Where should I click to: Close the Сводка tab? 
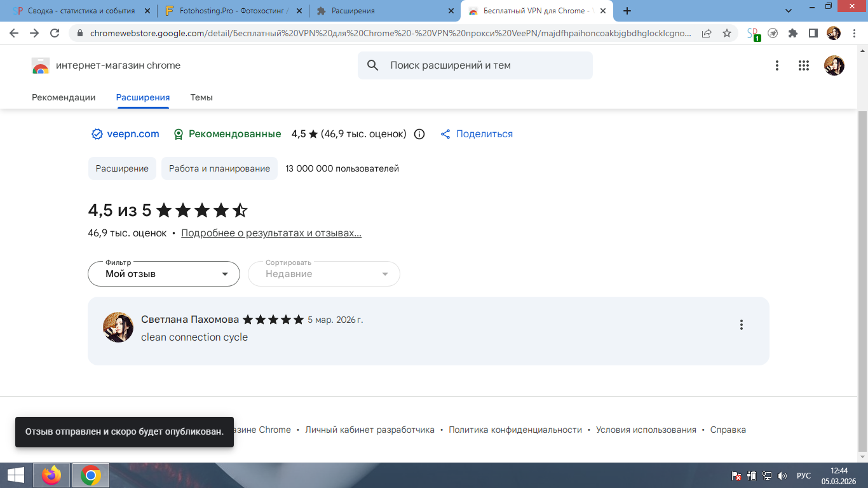(147, 11)
